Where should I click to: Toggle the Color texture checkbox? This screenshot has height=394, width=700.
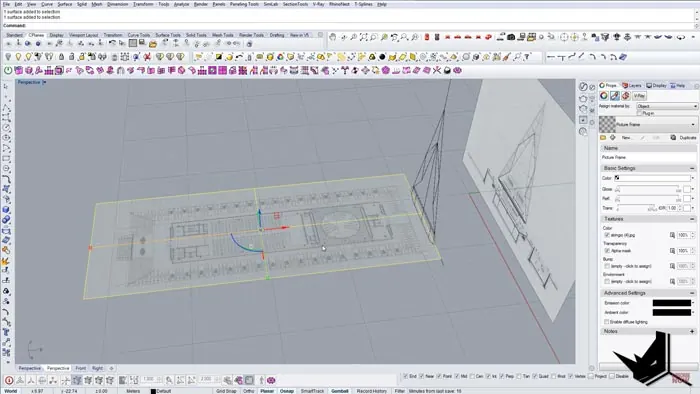[607, 235]
